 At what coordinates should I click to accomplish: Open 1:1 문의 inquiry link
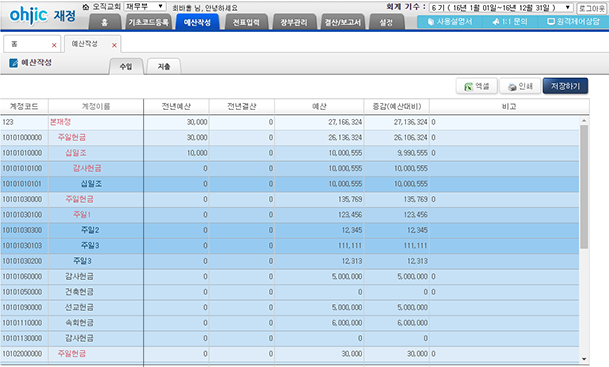510,22
